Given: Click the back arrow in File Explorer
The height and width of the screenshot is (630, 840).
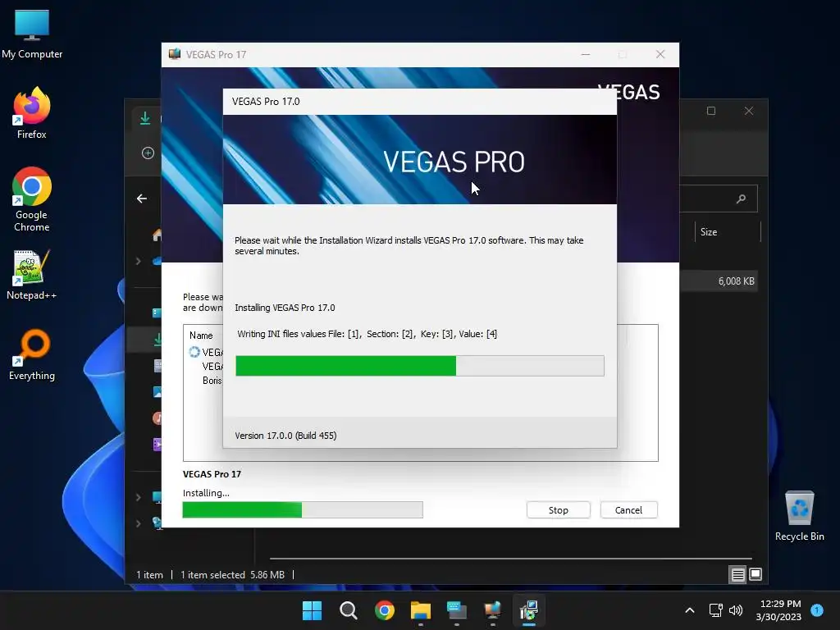Looking at the screenshot, I should coord(142,199).
